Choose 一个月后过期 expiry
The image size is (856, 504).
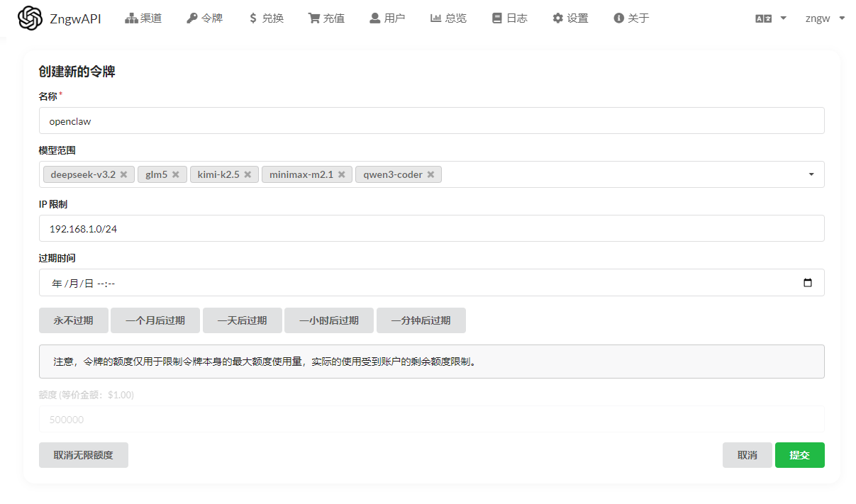pyautogui.click(x=155, y=320)
